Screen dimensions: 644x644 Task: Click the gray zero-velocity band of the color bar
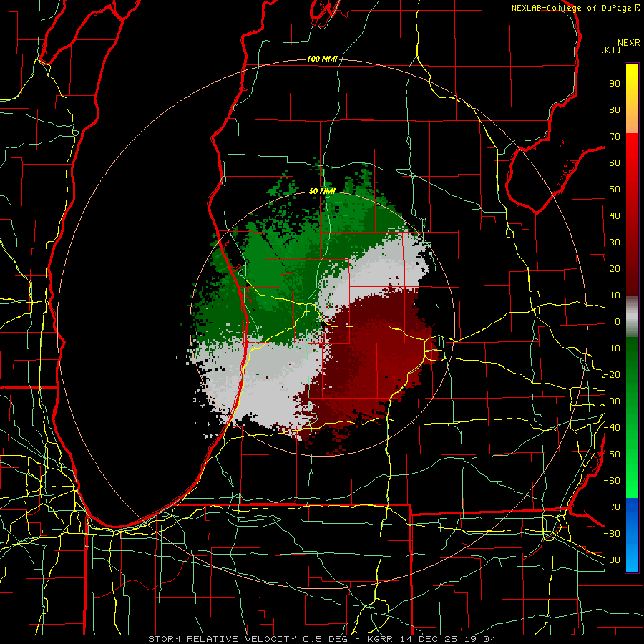point(632,317)
